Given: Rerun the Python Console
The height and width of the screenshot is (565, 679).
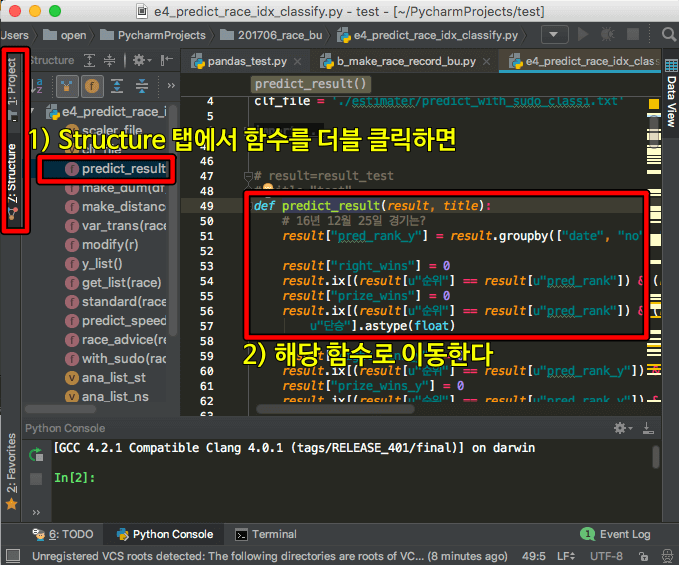Looking at the screenshot, I should (36, 455).
